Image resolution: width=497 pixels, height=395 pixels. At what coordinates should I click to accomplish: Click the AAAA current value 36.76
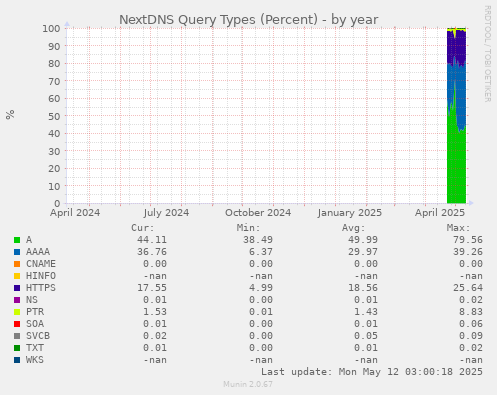tap(152, 252)
